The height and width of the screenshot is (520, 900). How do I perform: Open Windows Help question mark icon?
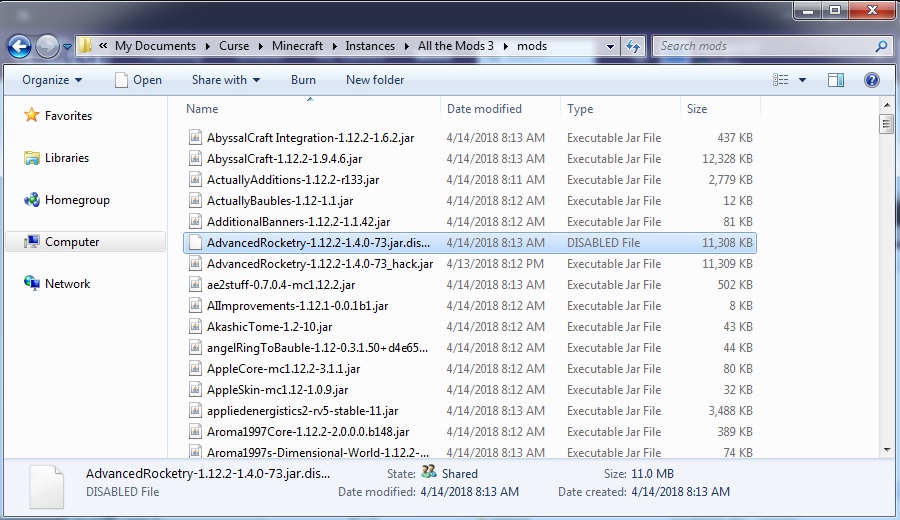871,80
